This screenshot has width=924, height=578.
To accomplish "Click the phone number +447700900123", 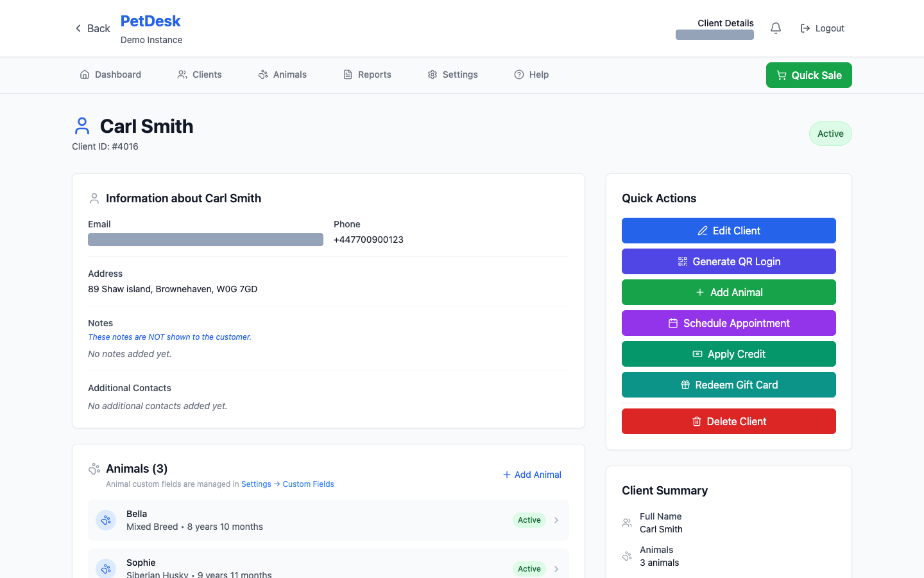I will click(x=368, y=240).
